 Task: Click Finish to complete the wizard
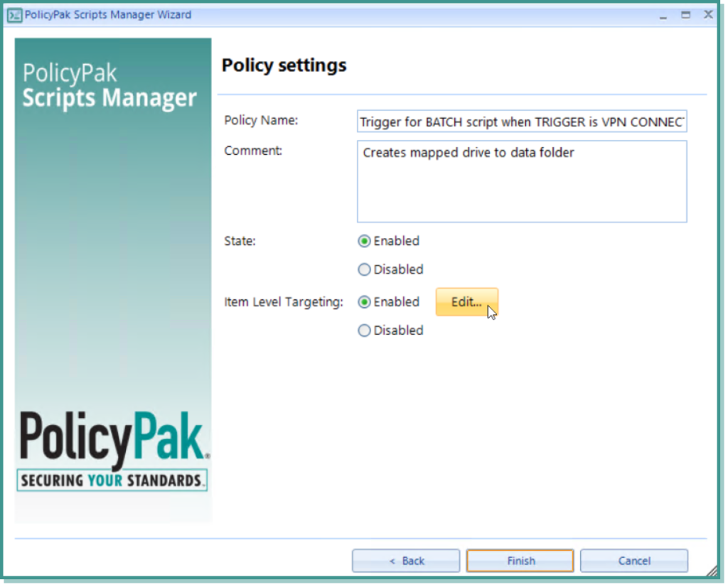pyautogui.click(x=520, y=561)
